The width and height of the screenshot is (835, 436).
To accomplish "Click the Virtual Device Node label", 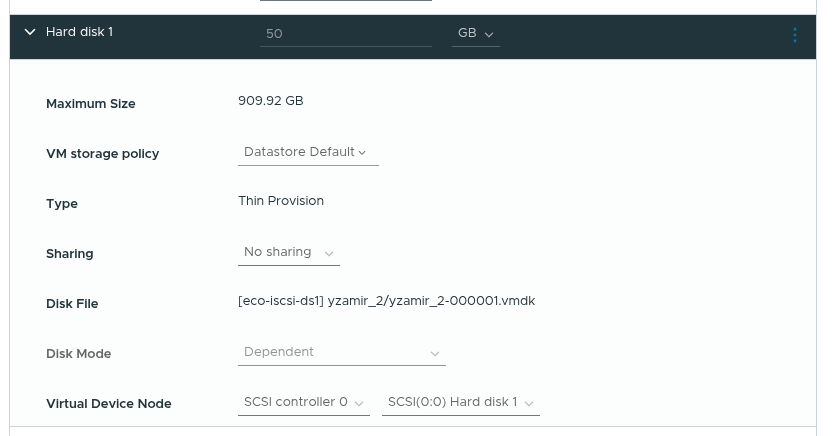I will click(109, 404).
